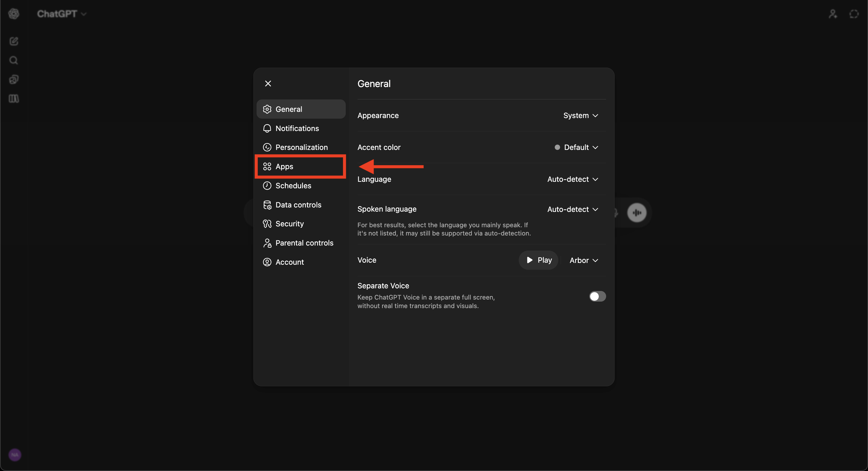The height and width of the screenshot is (471, 868).
Task: Open the Parental controls settings tab
Action: (x=301, y=243)
